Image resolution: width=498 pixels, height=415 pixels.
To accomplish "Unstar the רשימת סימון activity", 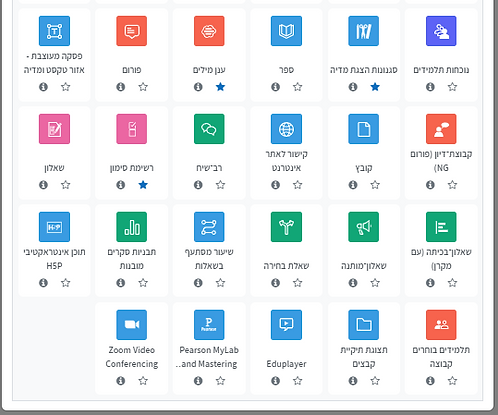I will coord(143,185).
